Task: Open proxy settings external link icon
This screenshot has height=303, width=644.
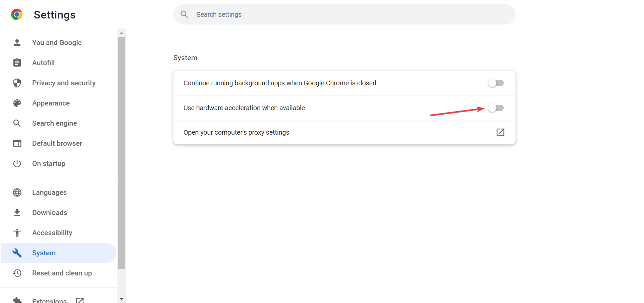Action: (500, 132)
